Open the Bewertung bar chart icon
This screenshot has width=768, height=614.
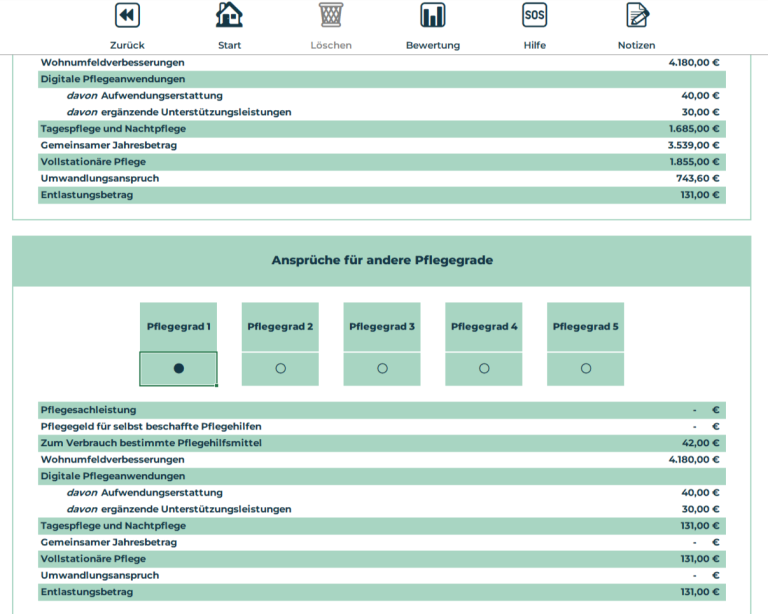433,15
